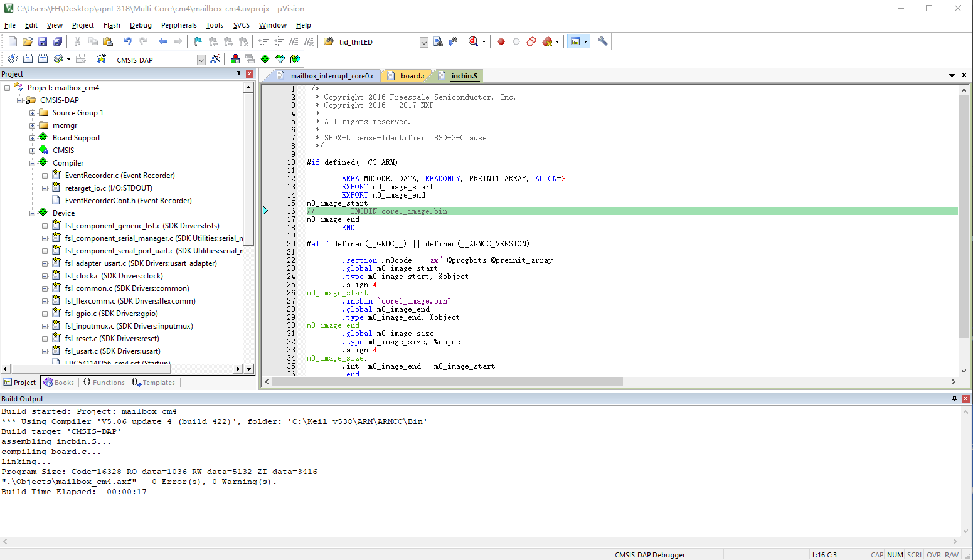Click the Configuration wrench icon
The width and height of the screenshot is (973, 560).
[x=603, y=41]
